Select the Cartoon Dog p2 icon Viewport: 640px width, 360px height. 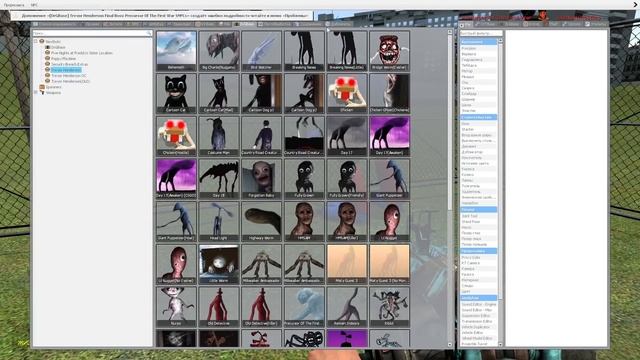click(304, 93)
